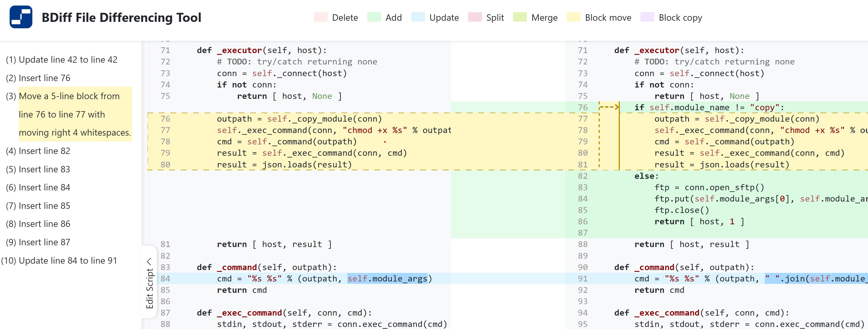Click the Block copy legend swatch
This screenshot has height=329, width=868.
[647, 17]
